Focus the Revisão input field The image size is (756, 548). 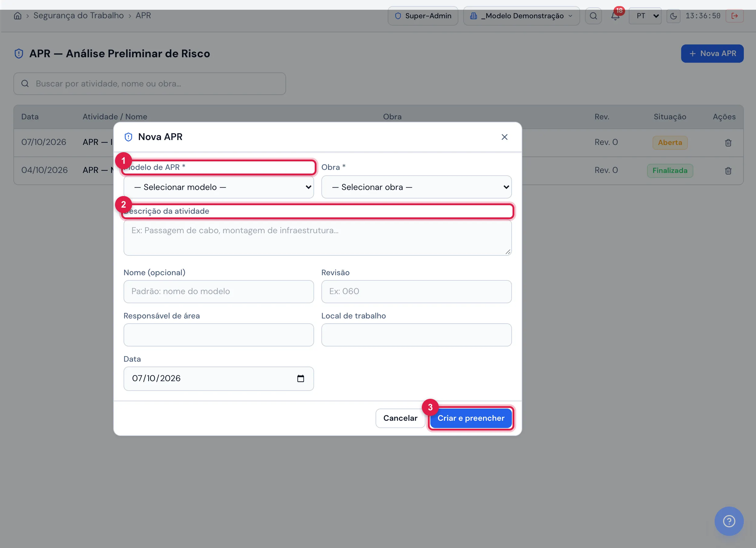pos(416,292)
